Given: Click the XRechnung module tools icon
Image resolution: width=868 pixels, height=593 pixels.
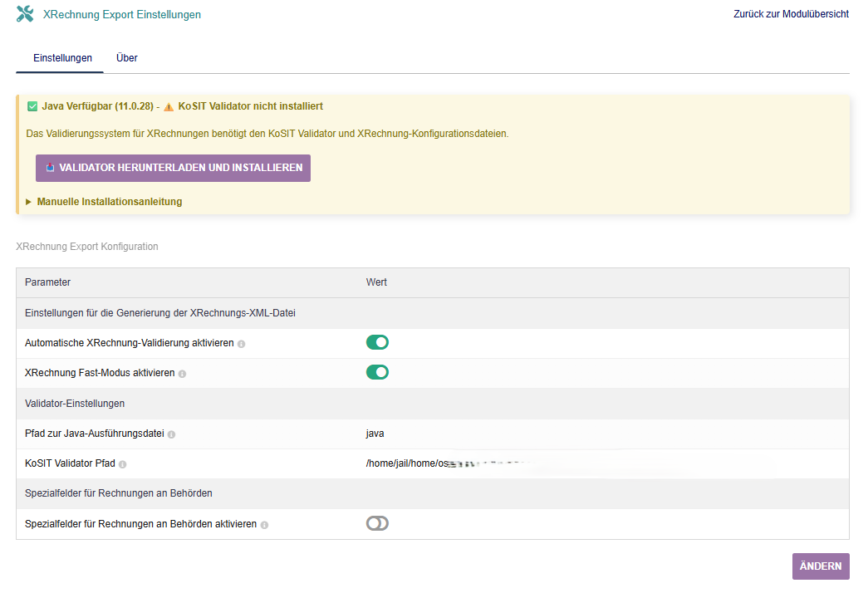Looking at the screenshot, I should coord(25,14).
